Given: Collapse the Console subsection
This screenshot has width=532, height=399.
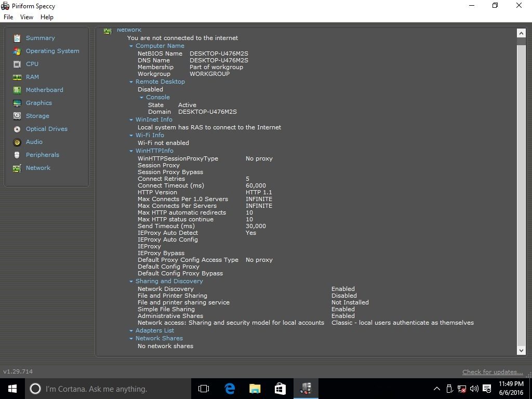Looking at the screenshot, I should point(142,97).
